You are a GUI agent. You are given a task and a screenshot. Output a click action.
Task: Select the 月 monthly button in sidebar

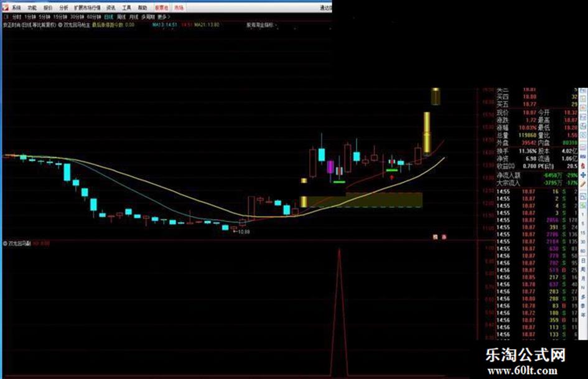(x=583, y=278)
